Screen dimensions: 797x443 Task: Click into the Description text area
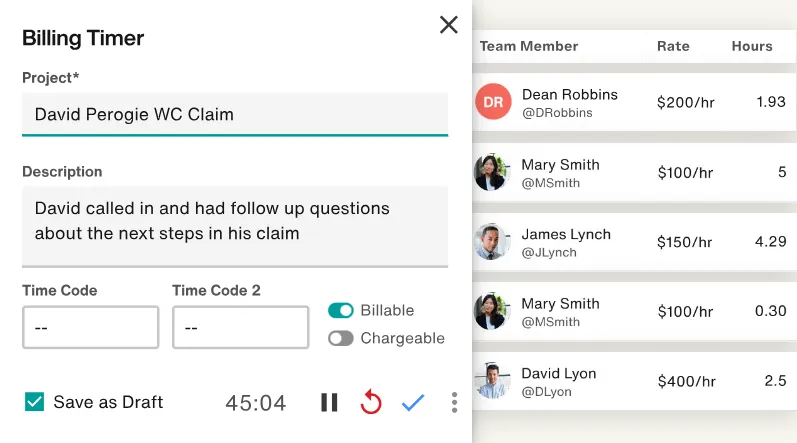(235, 227)
